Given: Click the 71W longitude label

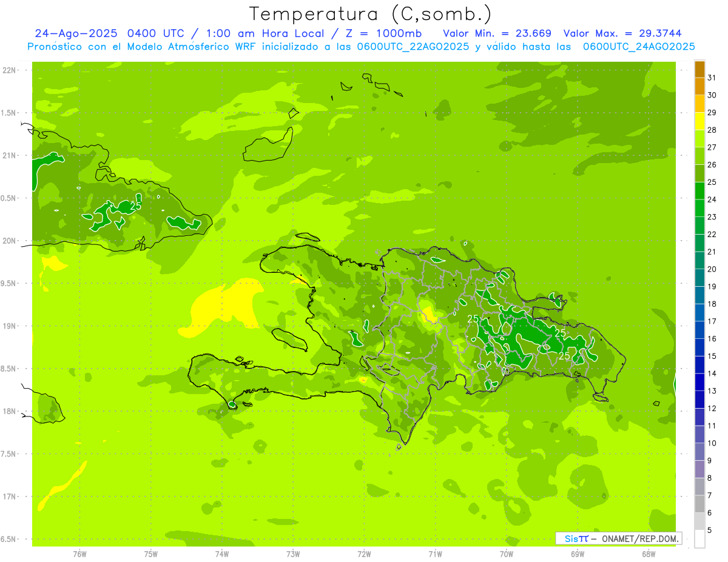Looking at the screenshot, I should [x=435, y=554].
